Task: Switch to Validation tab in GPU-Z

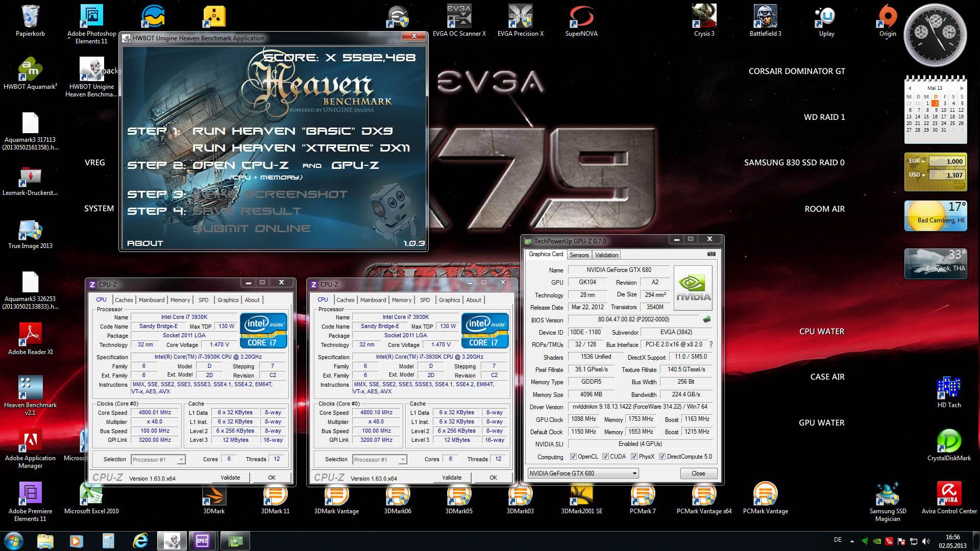Action: (606, 255)
